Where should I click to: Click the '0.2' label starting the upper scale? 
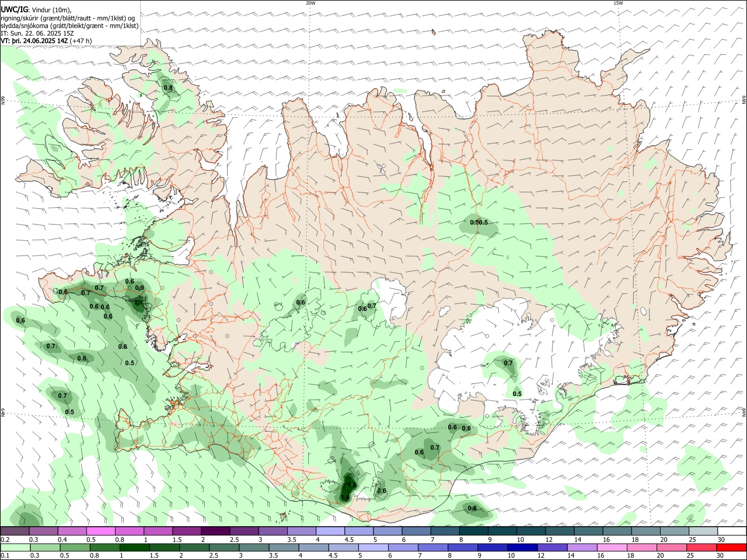pyautogui.click(x=5, y=540)
